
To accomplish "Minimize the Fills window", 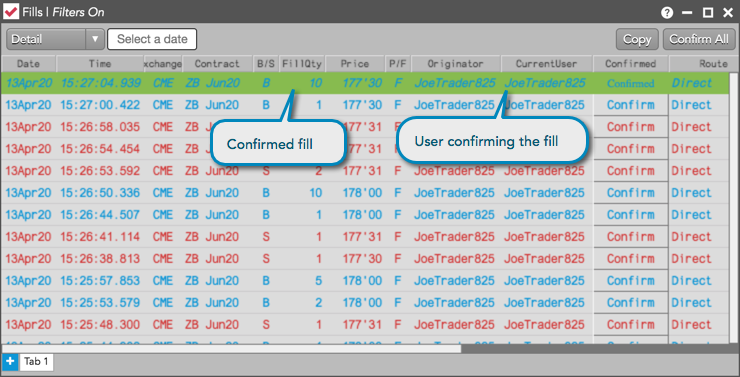I will [688, 13].
